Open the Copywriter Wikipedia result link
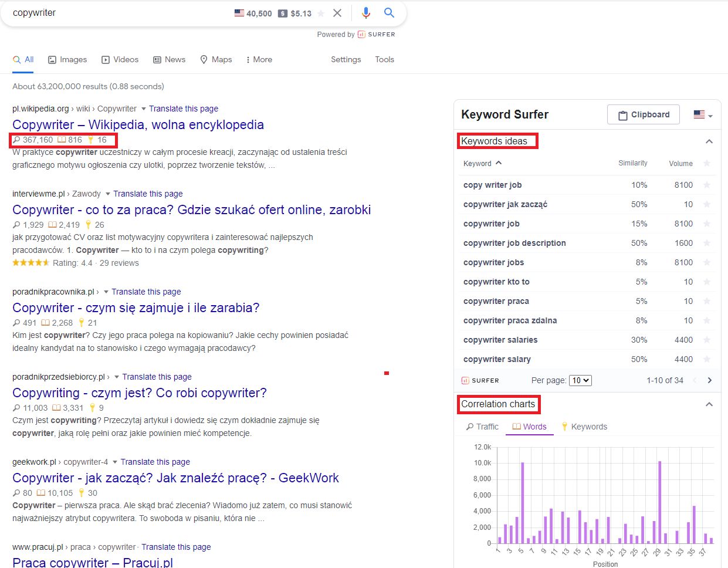The height and width of the screenshot is (568, 728). pos(138,124)
